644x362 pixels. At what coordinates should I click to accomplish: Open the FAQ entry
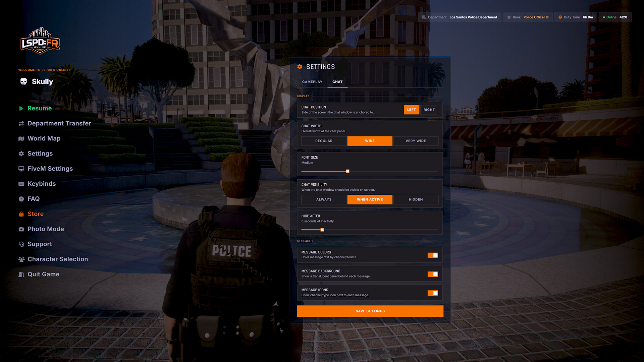[x=34, y=199]
